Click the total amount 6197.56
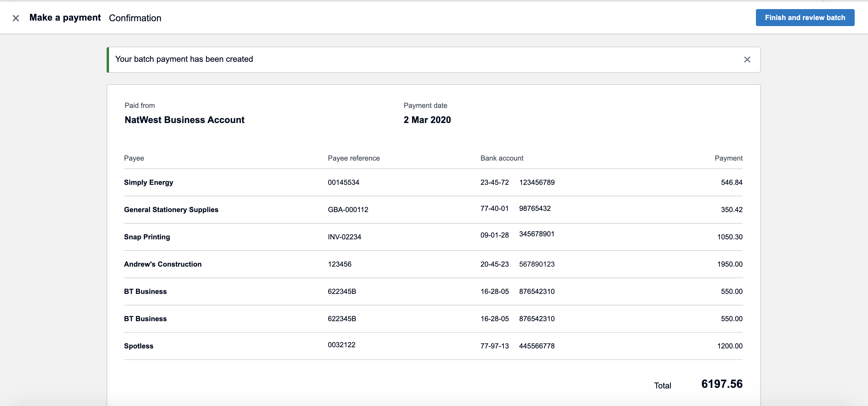868x406 pixels. point(722,384)
